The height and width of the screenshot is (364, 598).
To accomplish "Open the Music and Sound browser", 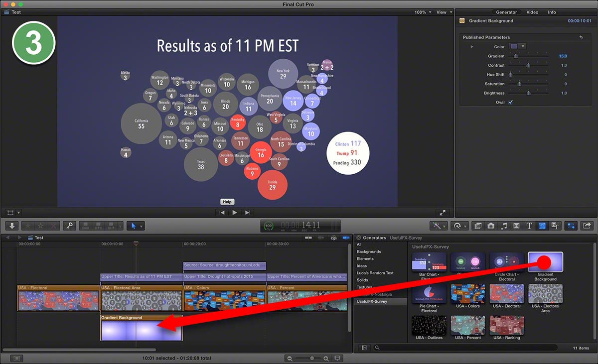I will click(504, 226).
